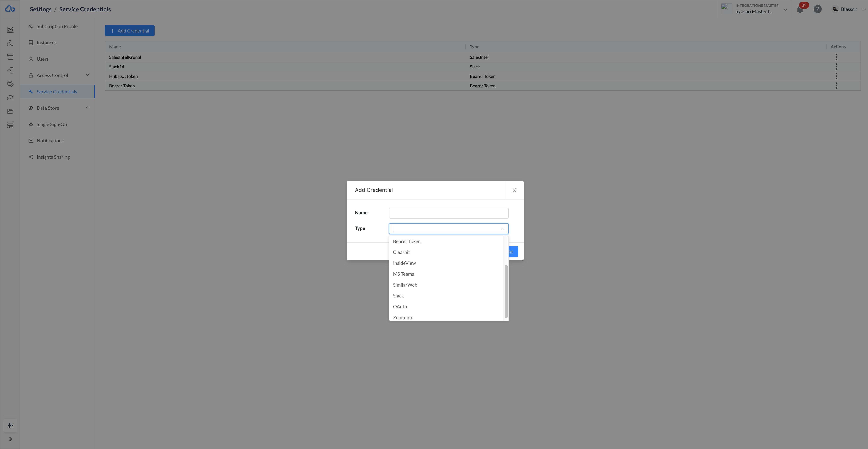868x449 pixels.
Task: Open the notifications bell with 39 badge
Action: point(800,9)
